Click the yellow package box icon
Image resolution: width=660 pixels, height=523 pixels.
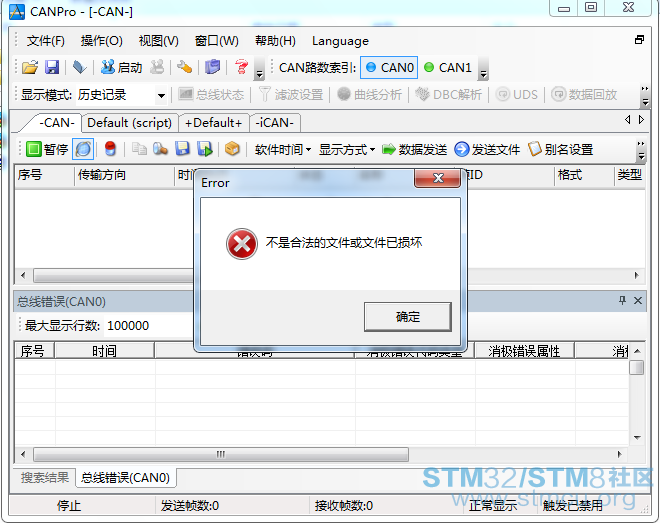coord(232,149)
